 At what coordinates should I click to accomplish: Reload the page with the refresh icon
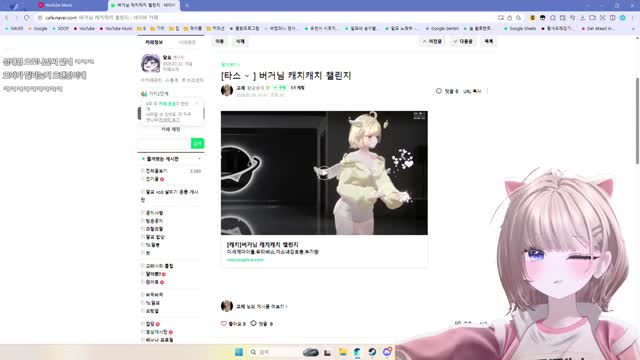[27, 18]
